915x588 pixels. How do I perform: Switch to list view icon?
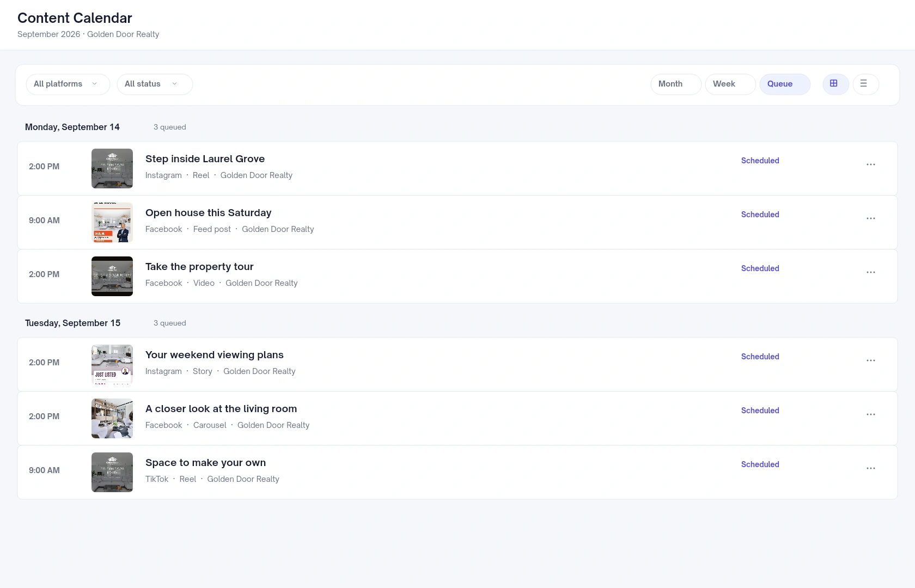click(865, 84)
